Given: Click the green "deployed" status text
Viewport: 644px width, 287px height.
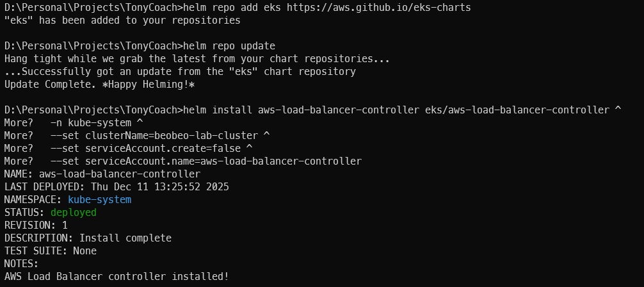Looking at the screenshot, I should [73, 212].
